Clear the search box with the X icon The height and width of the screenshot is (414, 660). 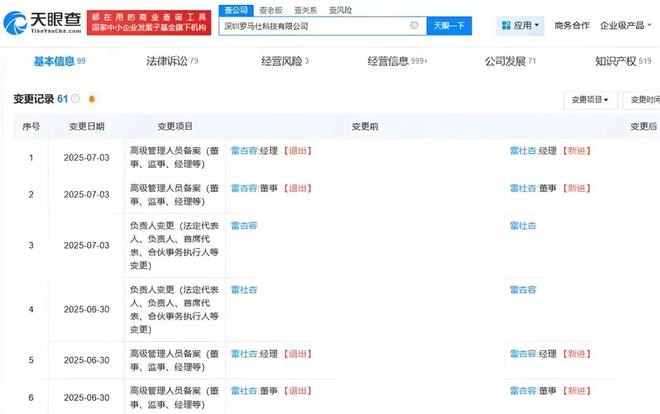(x=414, y=26)
